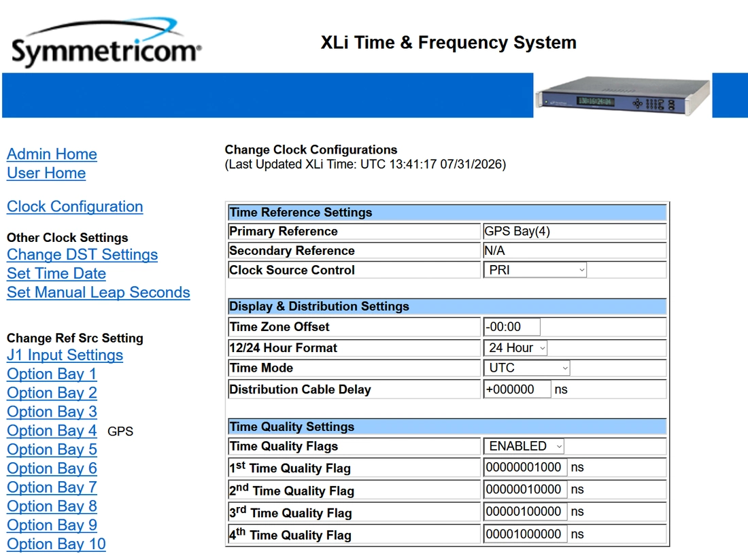
Task: Click the 3rd Time Quality Flag field
Action: point(526,512)
